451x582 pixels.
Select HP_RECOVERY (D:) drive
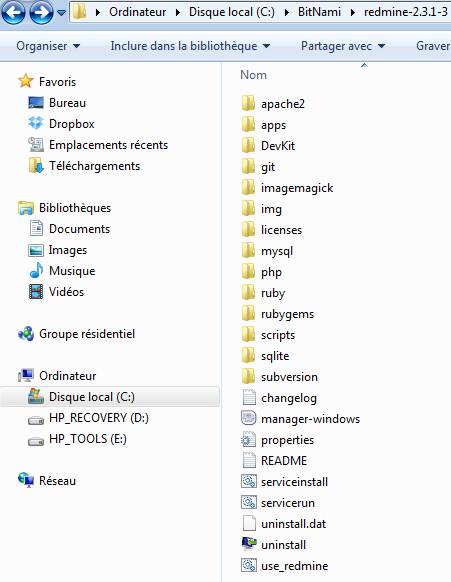(x=99, y=418)
